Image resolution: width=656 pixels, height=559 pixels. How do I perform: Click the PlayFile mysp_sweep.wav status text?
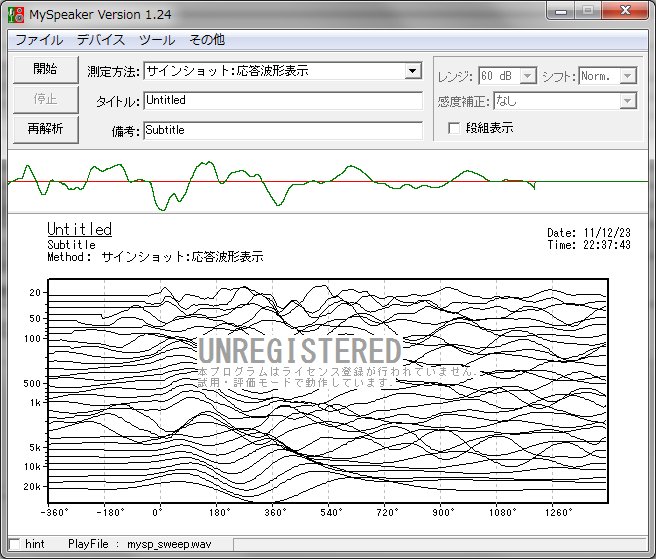click(x=140, y=544)
